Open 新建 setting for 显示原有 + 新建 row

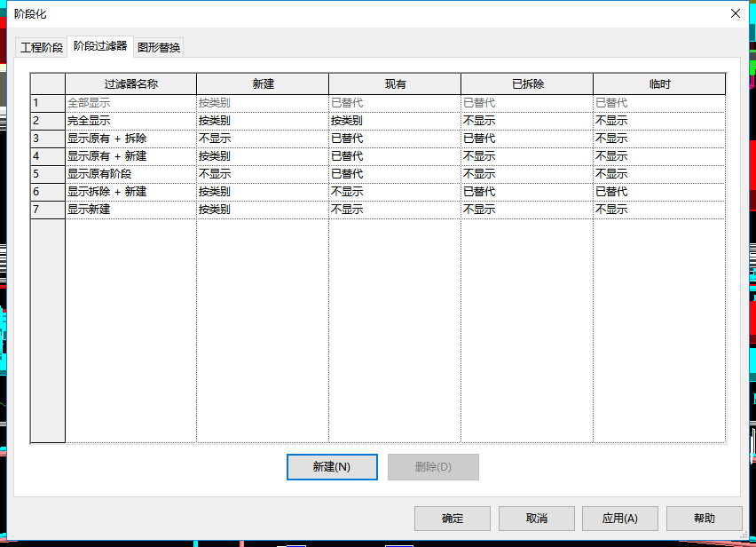263,156
